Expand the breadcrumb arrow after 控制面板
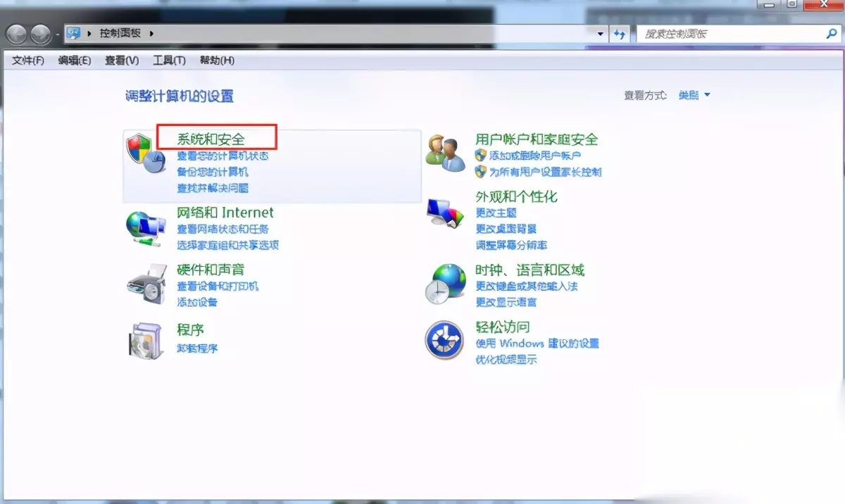Screen dimensions: 845x504 pos(151,33)
